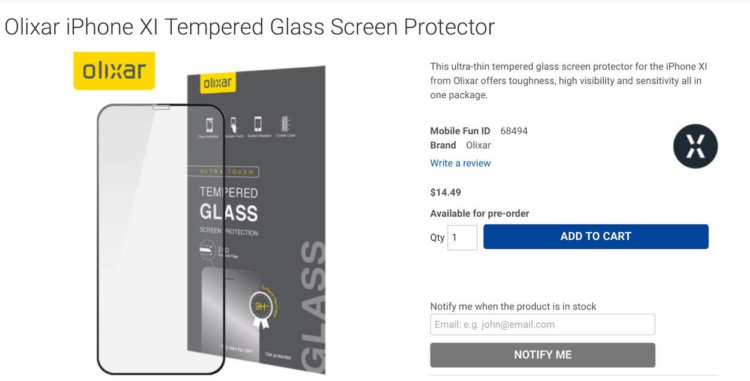Click the Easy Installation phone icon on box
This screenshot has height=381, width=750.
(209, 125)
